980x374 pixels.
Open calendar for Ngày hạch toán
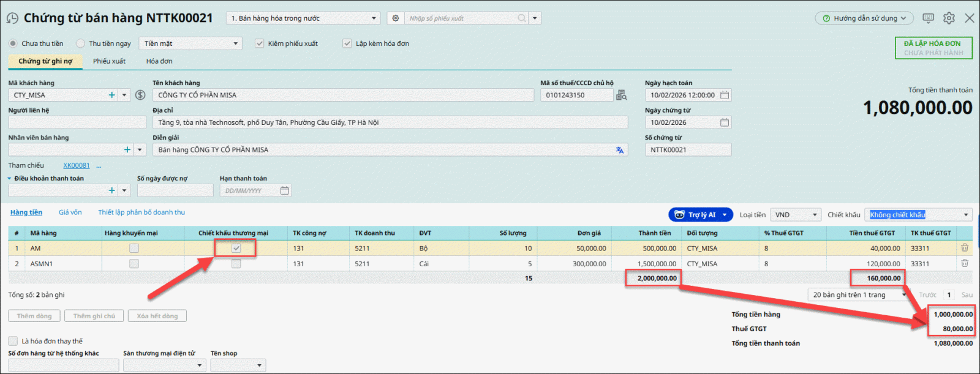coord(725,95)
